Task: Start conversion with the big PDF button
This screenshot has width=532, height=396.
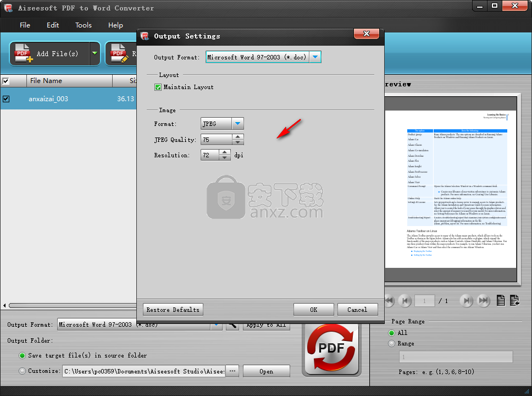Action: tap(331, 349)
